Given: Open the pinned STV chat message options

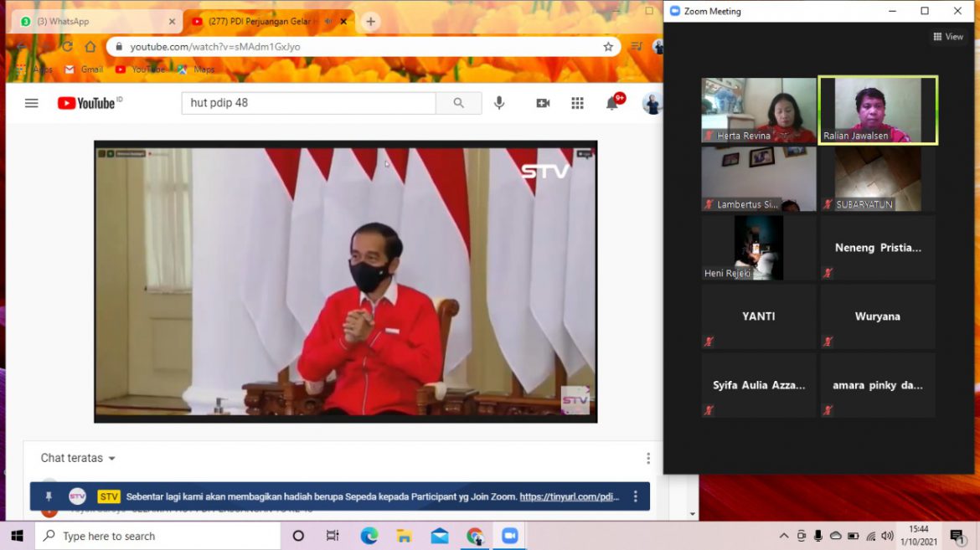Looking at the screenshot, I should (x=635, y=496).
